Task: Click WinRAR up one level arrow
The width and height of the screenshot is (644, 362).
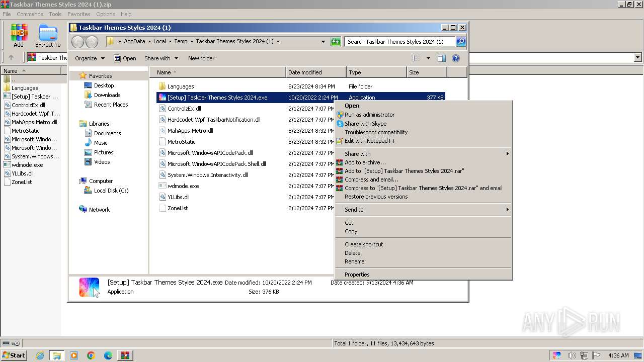Action: (11, 57)
